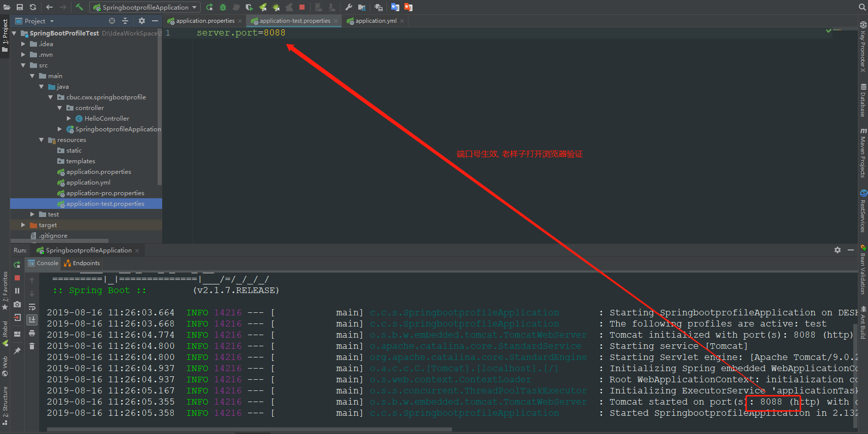
Task: Open the Database side panel
Action: [863, 100]
